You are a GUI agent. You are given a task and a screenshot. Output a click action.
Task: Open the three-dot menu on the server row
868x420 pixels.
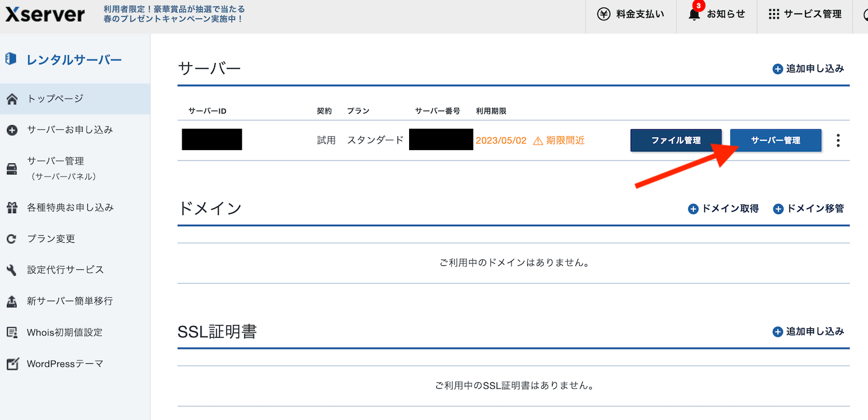(838, 140)
